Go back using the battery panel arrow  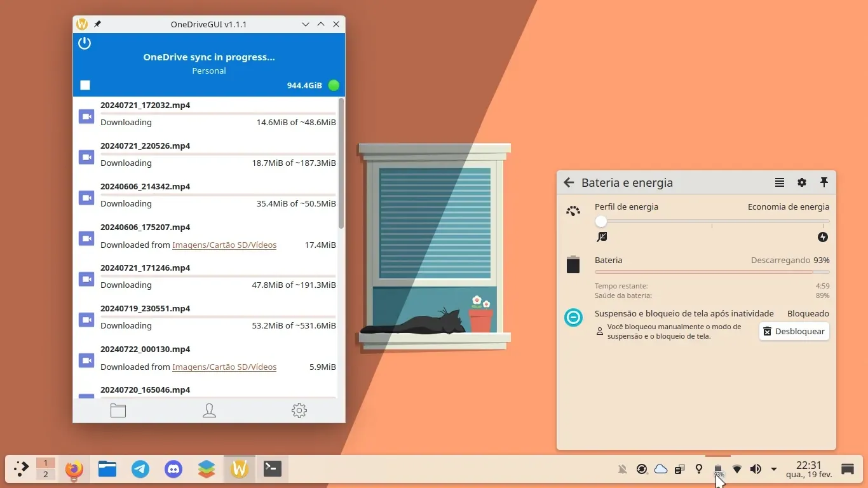click(x=569, y=182)
